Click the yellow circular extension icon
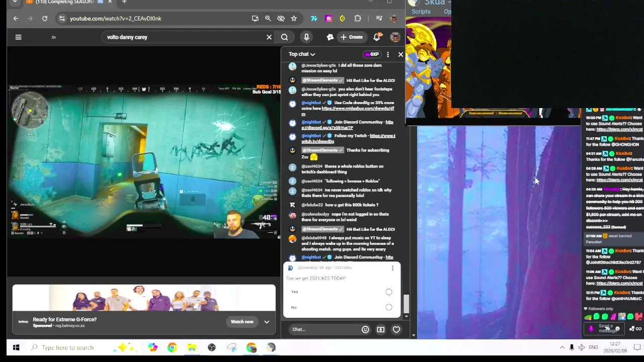 tap(343, 19)
